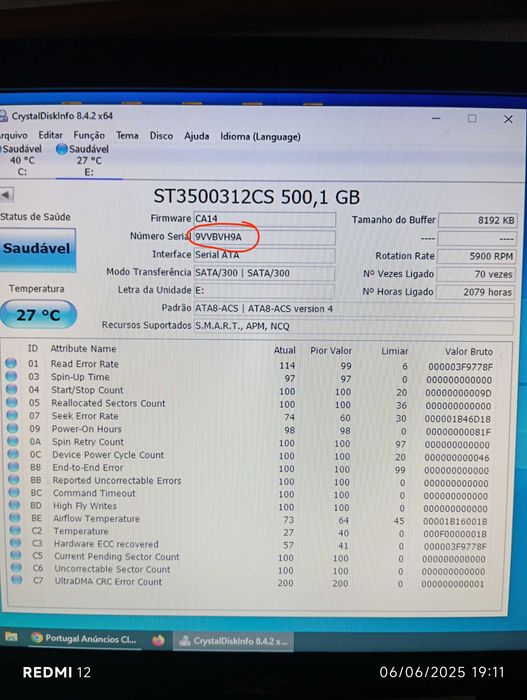Click raw value 00000000081F of Power-On Hours
This screenshot has width=527, height=700.
tap(458, 432)
